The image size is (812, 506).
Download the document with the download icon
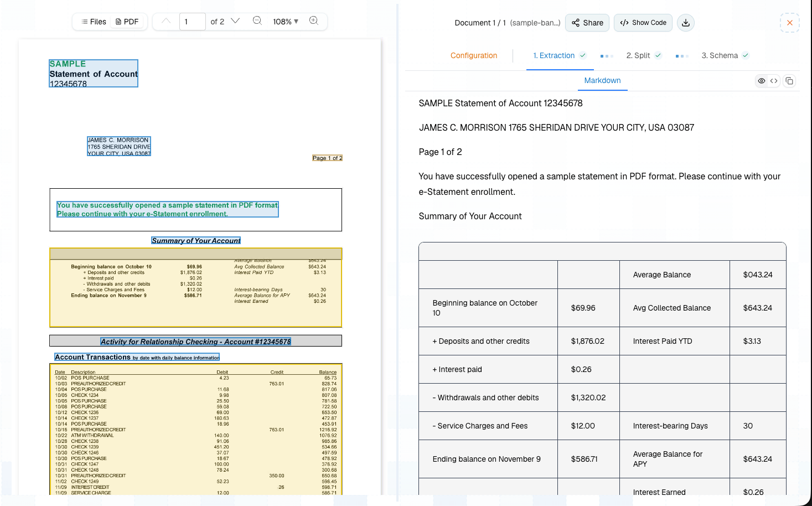686,23
